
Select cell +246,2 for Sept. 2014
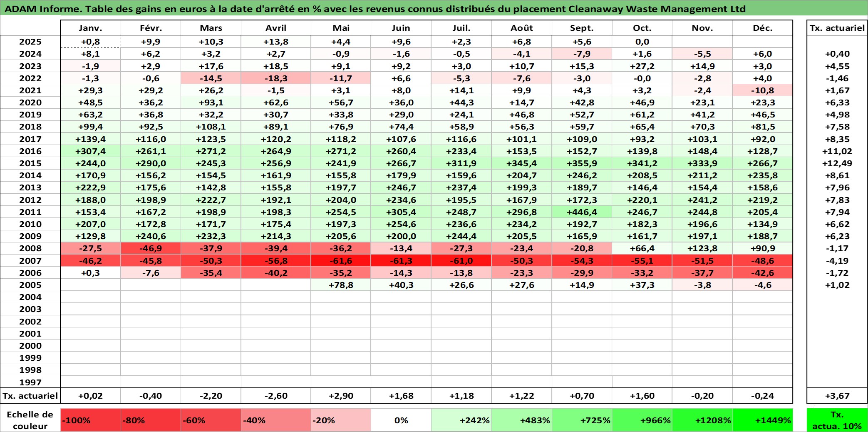tap(582, 175)
